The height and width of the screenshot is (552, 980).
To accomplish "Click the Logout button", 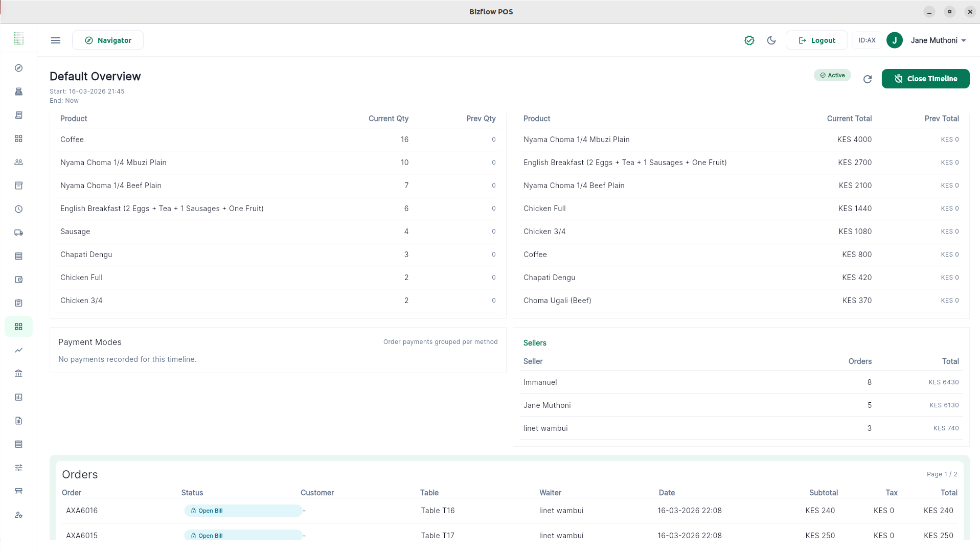I will pos(816,40).
